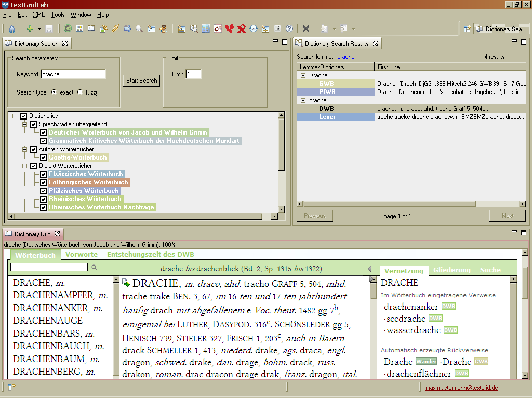Open the Tools menu
The width and height of the screenshot is (532, 398).
[58, 15]
